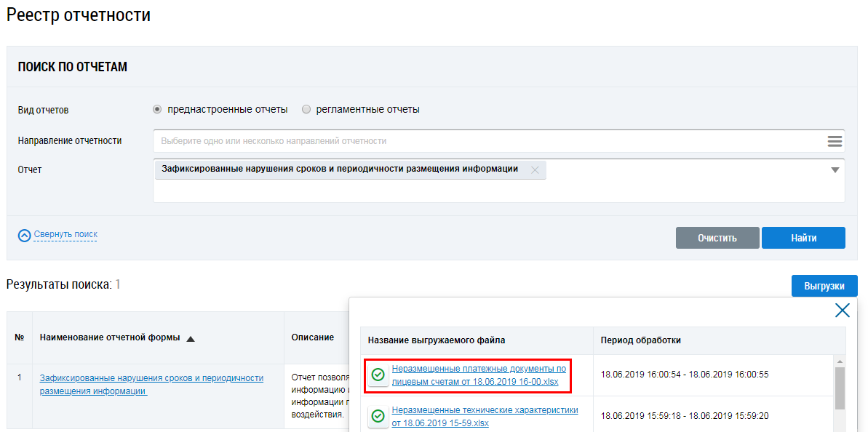Click green check icon for платежные документы file
This screenshot has height=432, width=868.
[378, 375]
